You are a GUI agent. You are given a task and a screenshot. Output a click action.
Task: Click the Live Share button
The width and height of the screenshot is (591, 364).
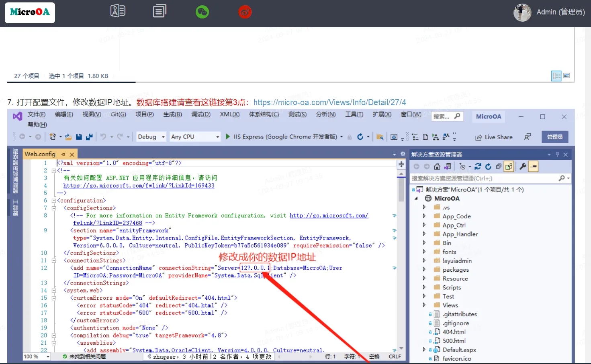(x=494, y=137)
